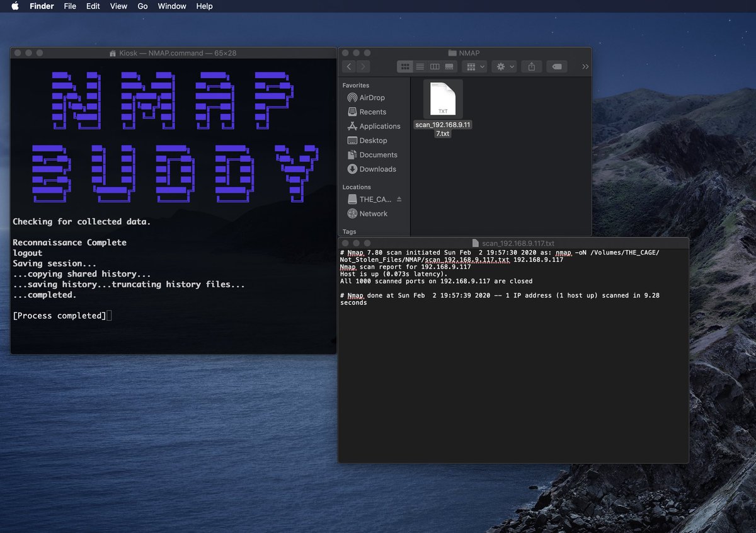
Task: Click 'Host is up (0.073s latency).' line
Action: click(394, 274)
